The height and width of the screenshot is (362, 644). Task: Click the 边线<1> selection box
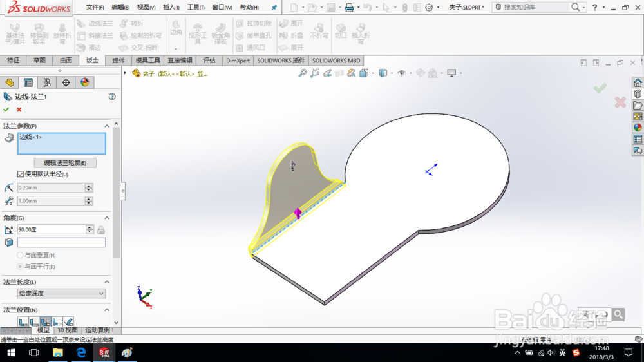click(x=62, y=144)
